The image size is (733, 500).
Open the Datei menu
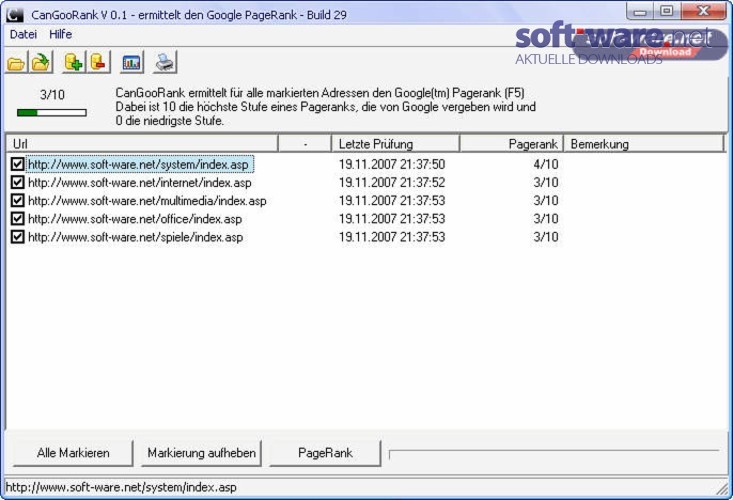[x=23, y=34]
